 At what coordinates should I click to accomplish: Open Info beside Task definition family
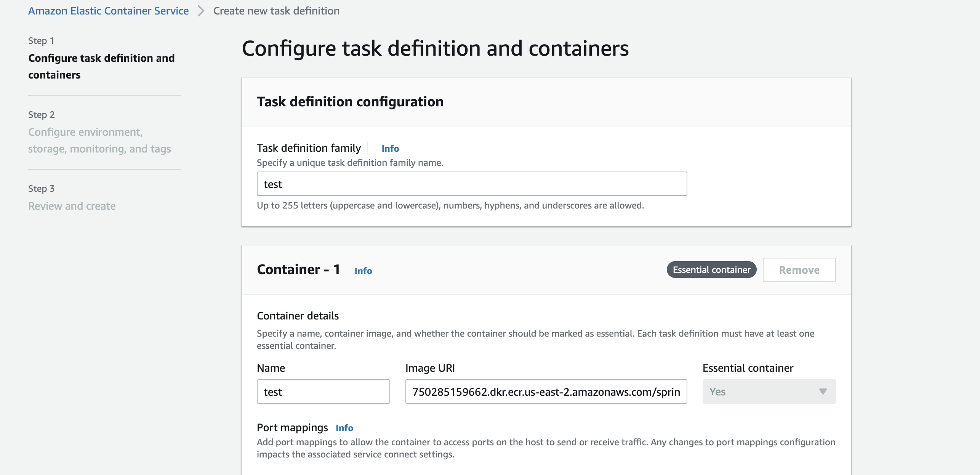click(x=390, y=149)
